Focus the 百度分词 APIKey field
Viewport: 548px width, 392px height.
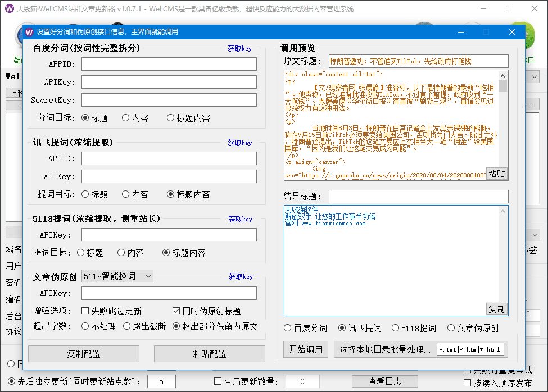coord(169,82)
